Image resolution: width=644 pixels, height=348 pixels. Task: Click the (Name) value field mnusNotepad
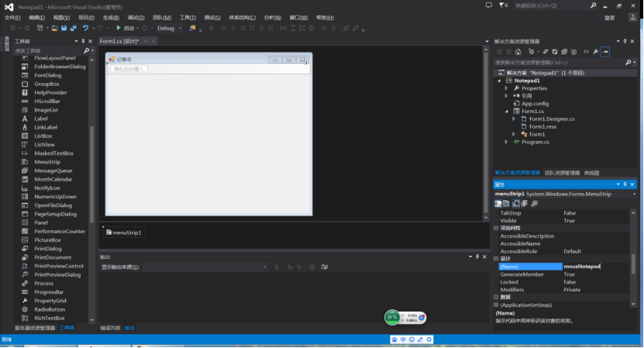tap(596, 267)
